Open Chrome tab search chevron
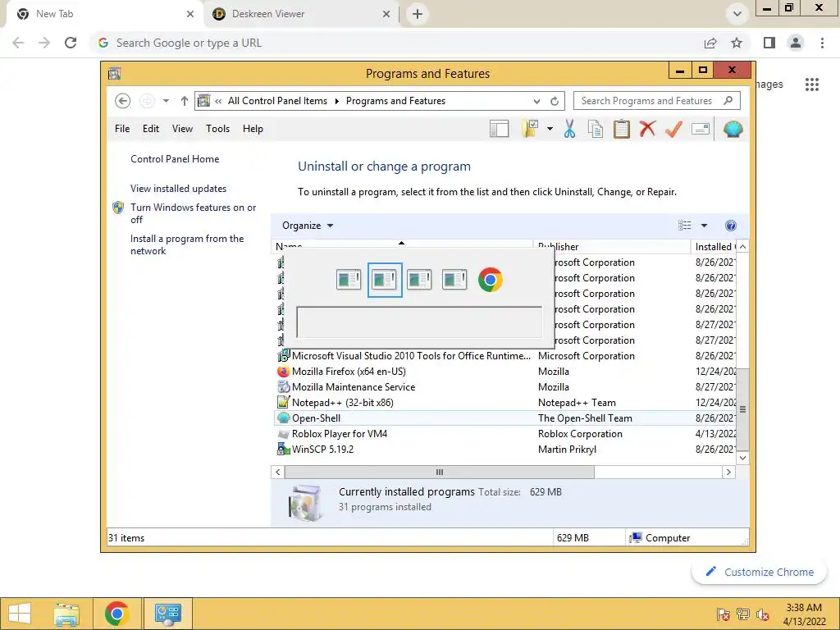 [737, 14]
